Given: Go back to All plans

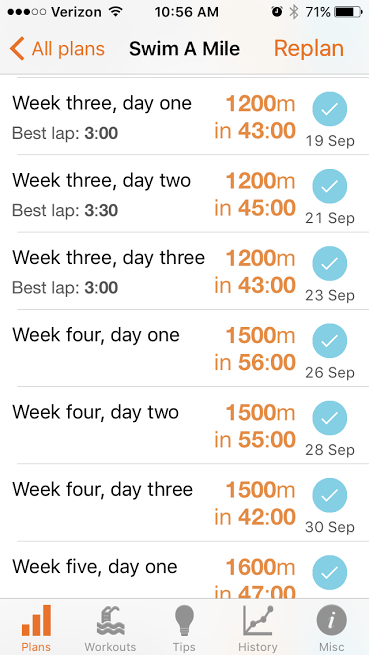Looking at the screenshot, I should (x=57, y=49).
